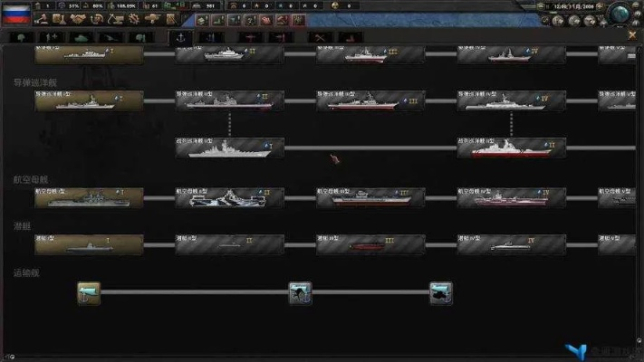Select the Missile Cruiser I technology

[89, 100]
